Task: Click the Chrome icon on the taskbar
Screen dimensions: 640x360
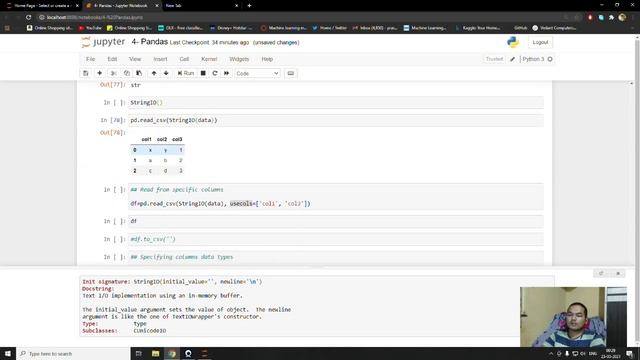Action: pos(172,353)
